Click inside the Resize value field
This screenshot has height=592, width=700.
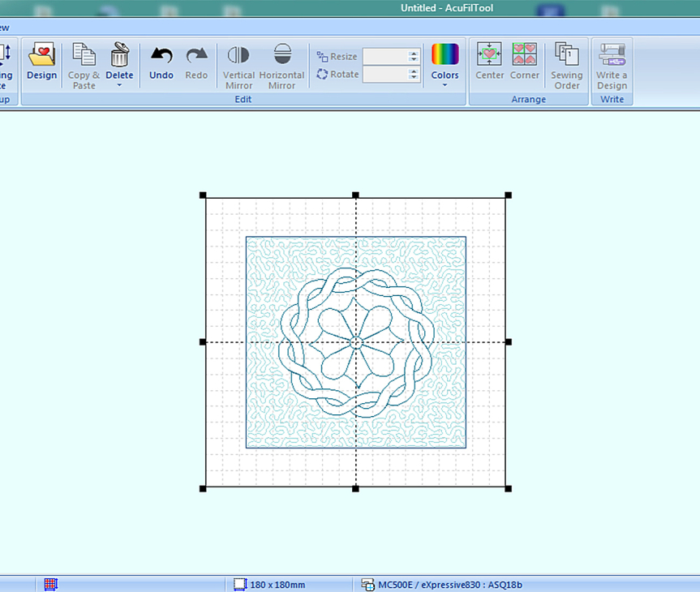(x=384, y=57)
